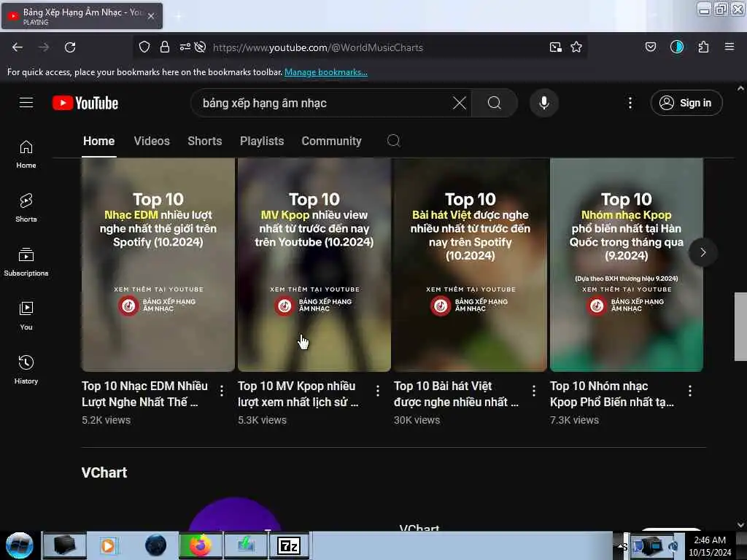Open more options for Nhóm nhạc Kpop short
747x560 pixels.
click(690, 391)
